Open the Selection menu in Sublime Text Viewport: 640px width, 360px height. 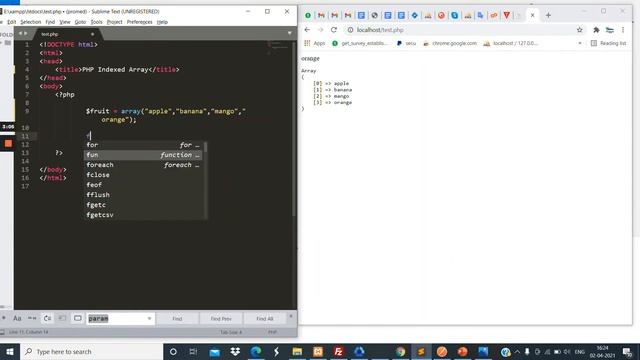[x=31, y=22]
